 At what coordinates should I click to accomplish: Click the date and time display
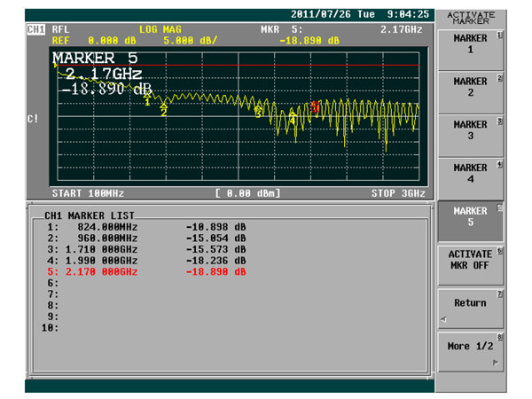click(360, 14)
